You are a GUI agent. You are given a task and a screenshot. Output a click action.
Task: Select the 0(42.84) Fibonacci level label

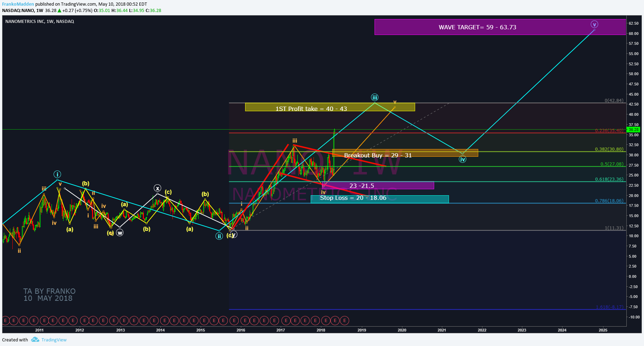click(x=614, y=101)
